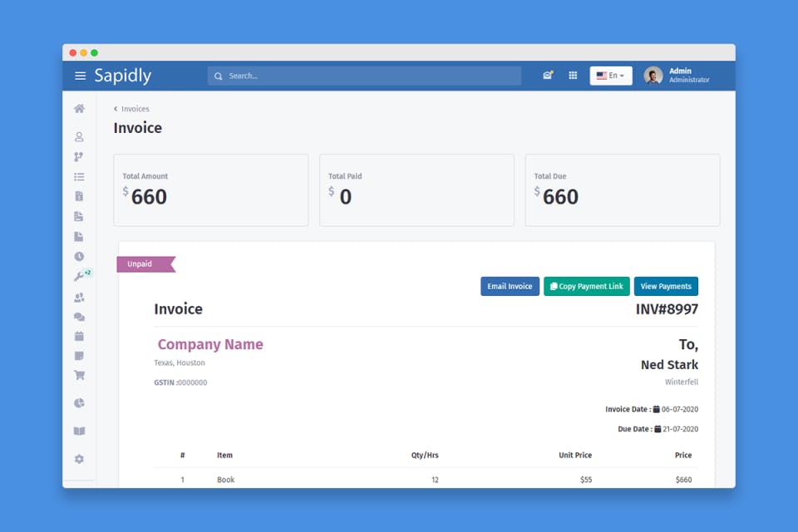Image resolution: width=798 pixels, height=532 pixels.
Task: Expand the En language dropdown
Action: 611,76
